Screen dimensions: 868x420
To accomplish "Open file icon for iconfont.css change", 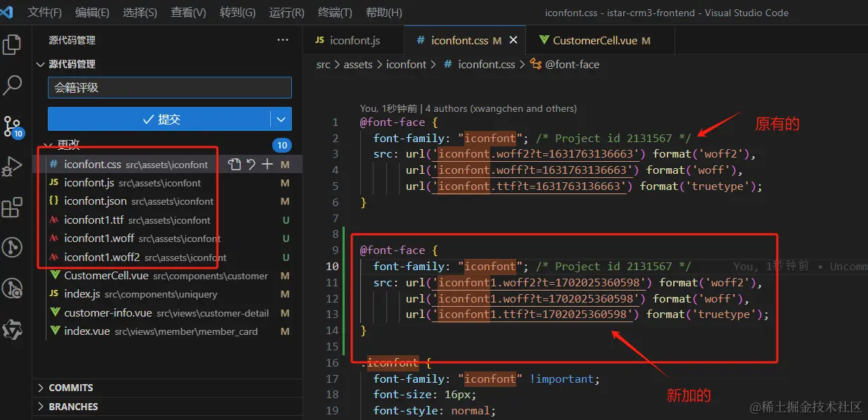I will pos(234,165).
